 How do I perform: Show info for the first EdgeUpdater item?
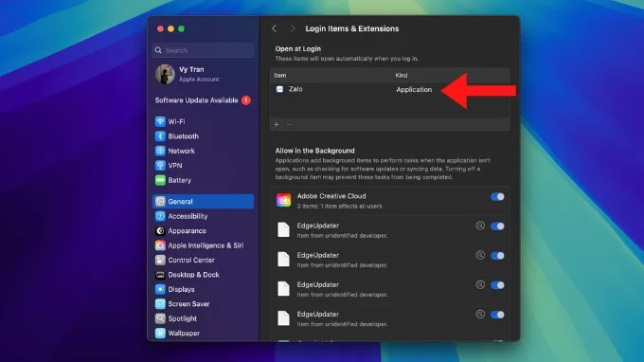click(480, 226)
